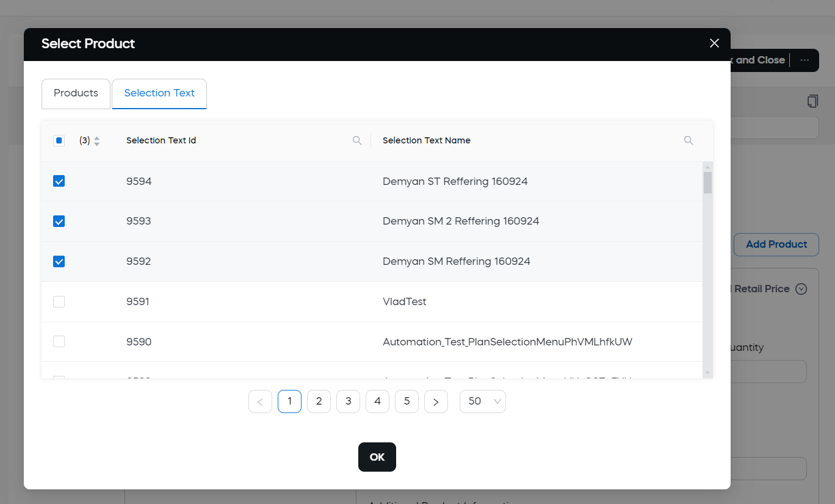
Task: Click the 9592 id cell
Action: tap(139, 262)
